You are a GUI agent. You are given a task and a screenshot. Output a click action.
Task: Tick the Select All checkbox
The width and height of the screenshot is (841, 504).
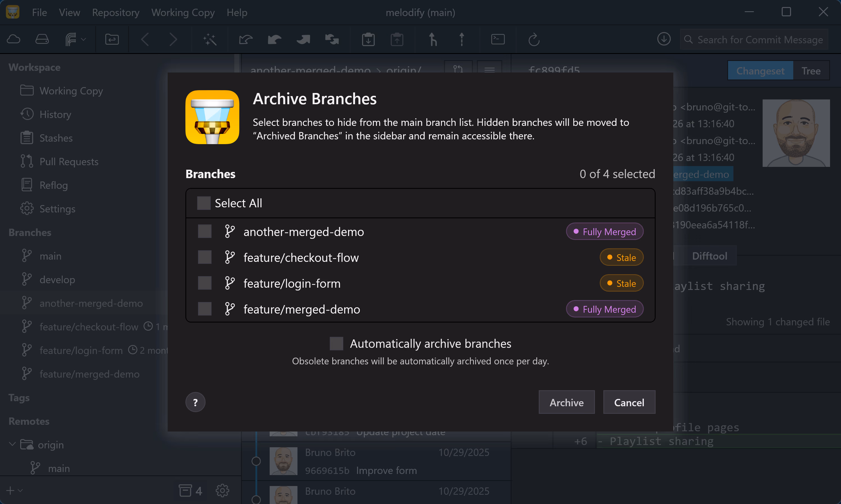[204, 203]
